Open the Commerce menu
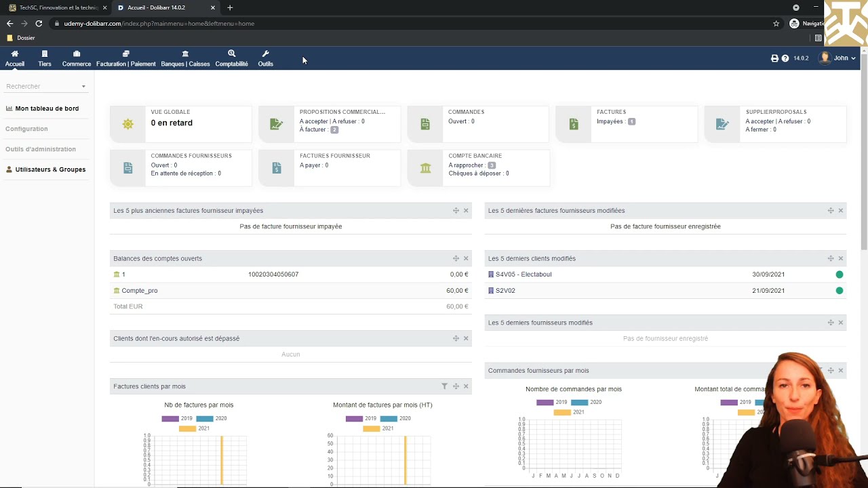Image resolution: width=868 pixels, height=488 pixels. tap(77, 58)
